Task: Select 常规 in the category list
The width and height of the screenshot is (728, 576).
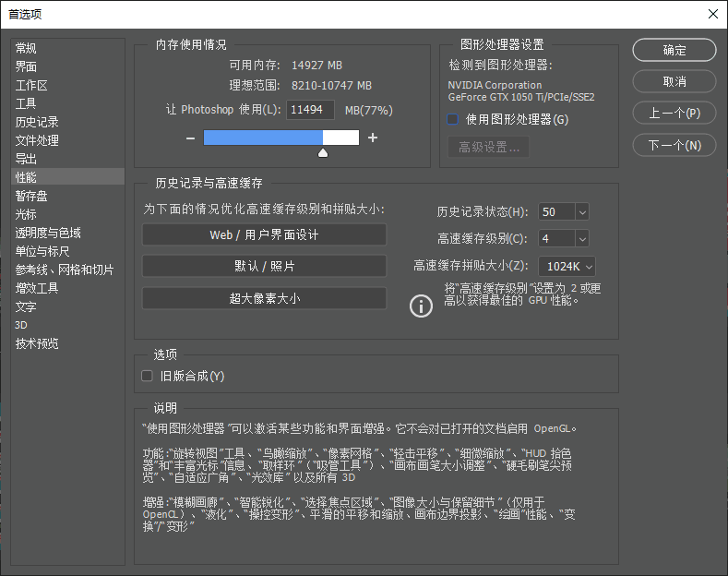Action: coord(27,48)
